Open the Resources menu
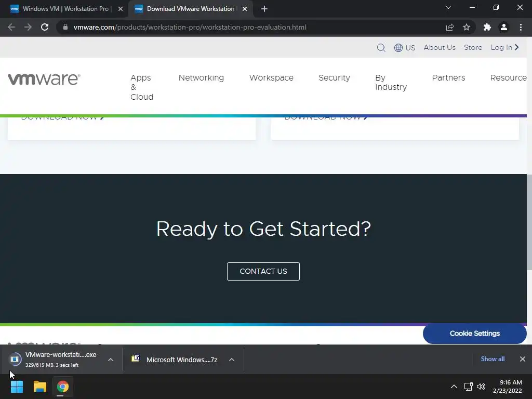Image resolution: width=532 pixels, height=399 pixels. [508, 78]
